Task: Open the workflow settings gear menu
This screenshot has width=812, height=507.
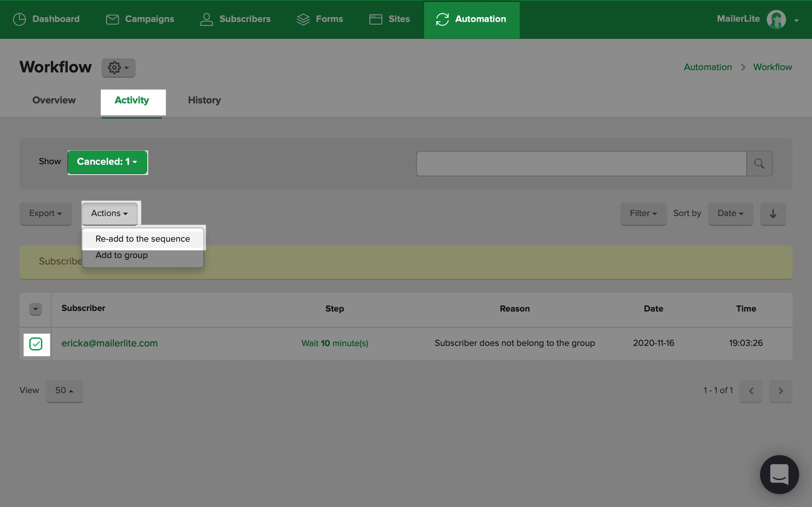Action: tap(118, 68)
